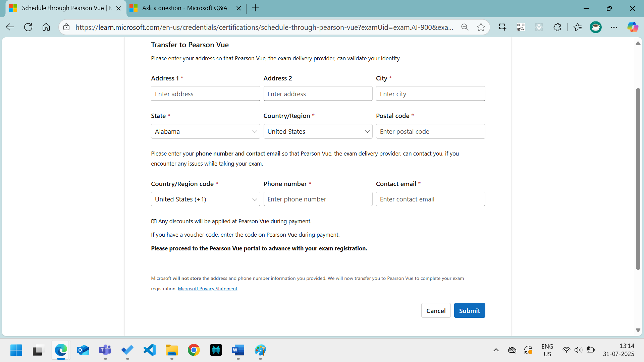Open the Favorites list icon
Image resolution: width=644 pixels, height=362 pixels.
coord(578,27)
